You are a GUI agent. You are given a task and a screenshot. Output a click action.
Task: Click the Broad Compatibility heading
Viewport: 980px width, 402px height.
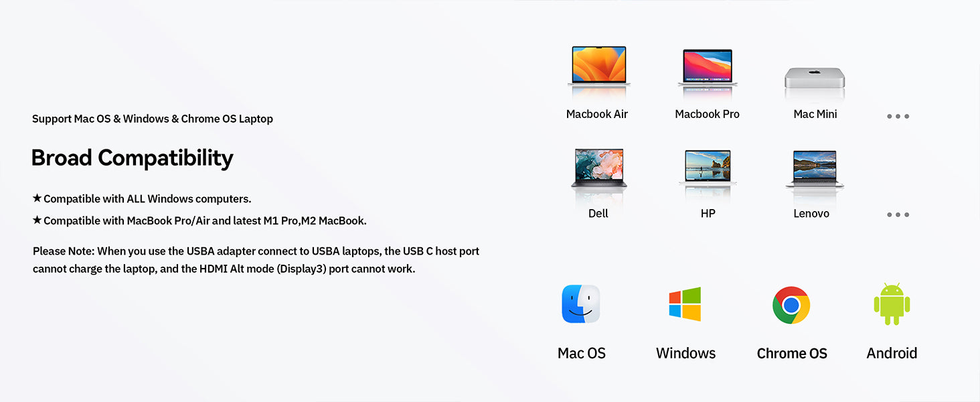(132, 158)
